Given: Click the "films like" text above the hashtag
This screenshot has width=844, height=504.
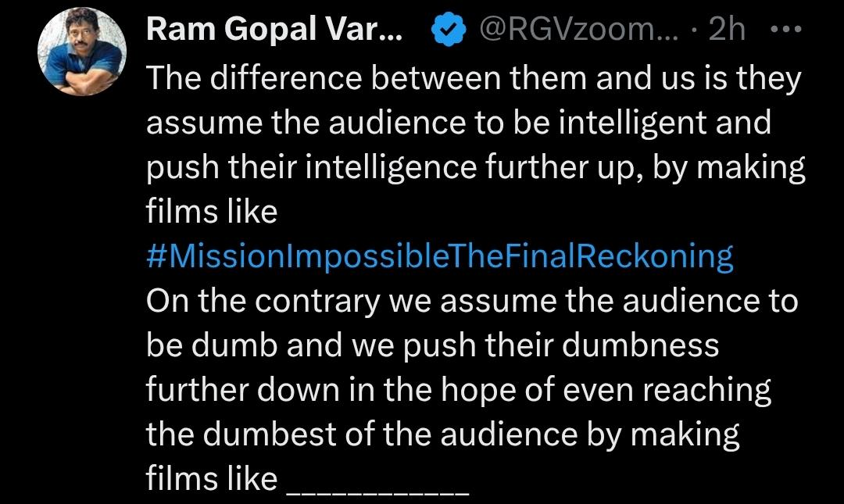Looking at the screenshot, I should [212, 212].
